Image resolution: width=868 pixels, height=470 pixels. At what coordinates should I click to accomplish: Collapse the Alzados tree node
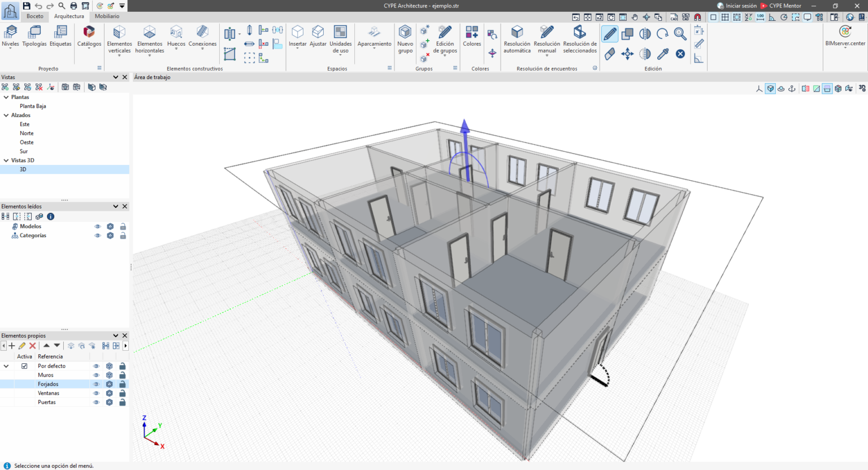pos(6,115)
